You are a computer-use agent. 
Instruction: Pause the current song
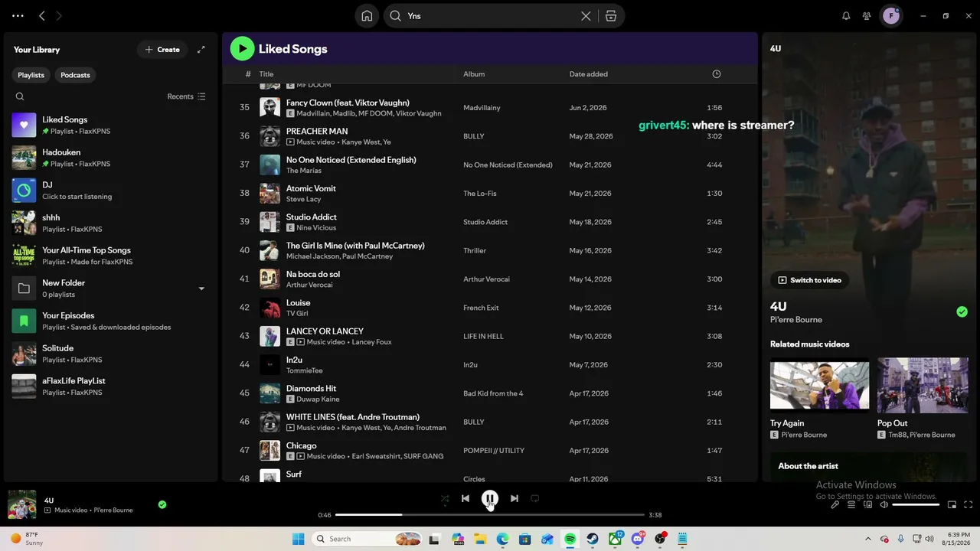490,498
